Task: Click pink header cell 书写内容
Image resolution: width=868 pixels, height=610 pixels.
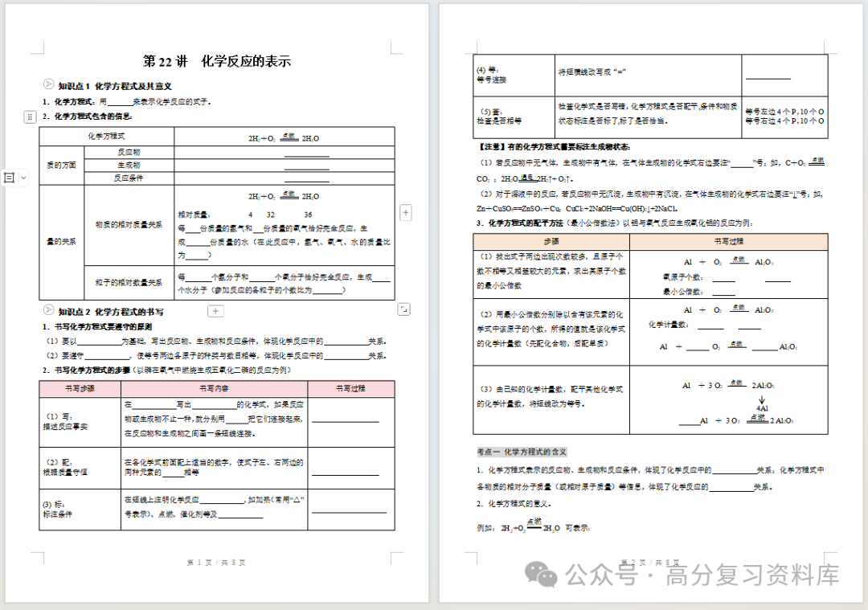Action: coord(215,389)
